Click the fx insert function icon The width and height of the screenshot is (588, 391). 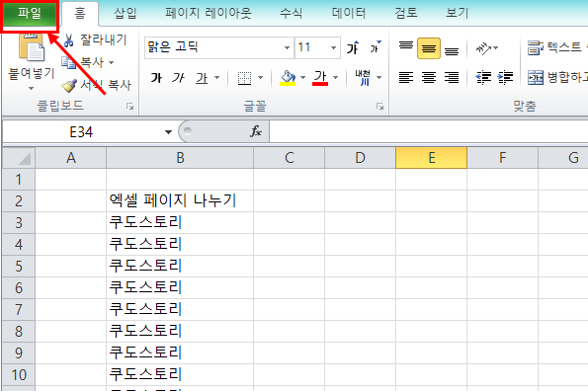[256, 131]
